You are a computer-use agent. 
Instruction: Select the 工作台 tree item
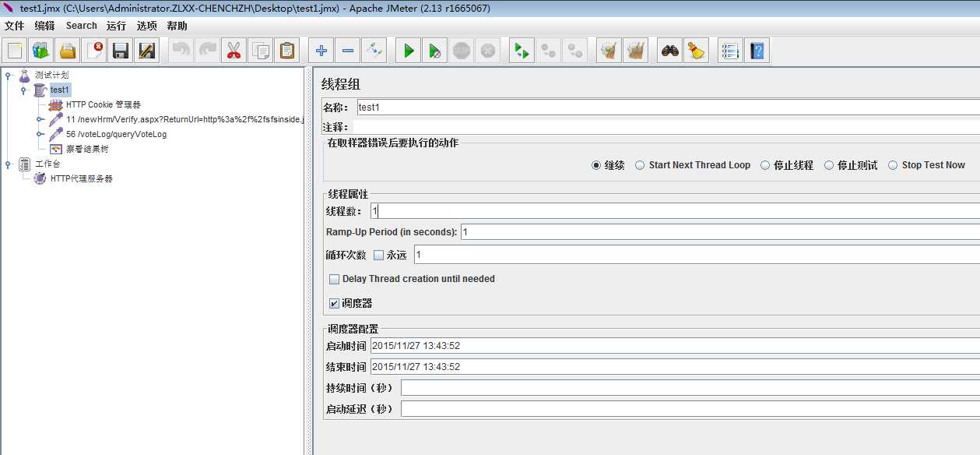[x=47, y=164]
